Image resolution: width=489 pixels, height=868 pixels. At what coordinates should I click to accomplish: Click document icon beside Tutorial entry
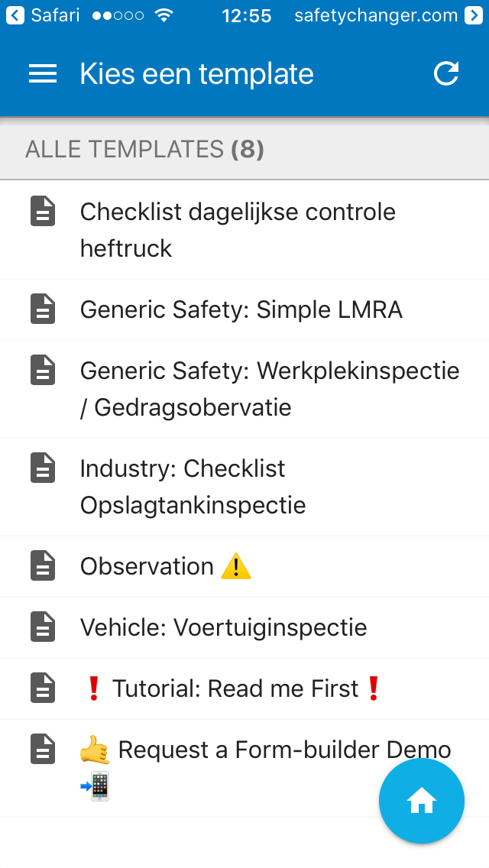(x=43, y=688)
